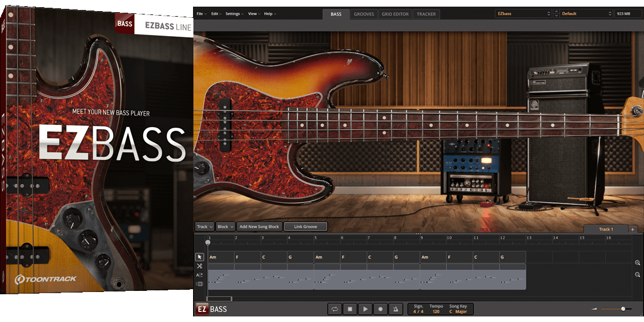The height and width of the screenshot is (322, 644).
Task: Open the Track dropdown menu
Action: [205, 227]
